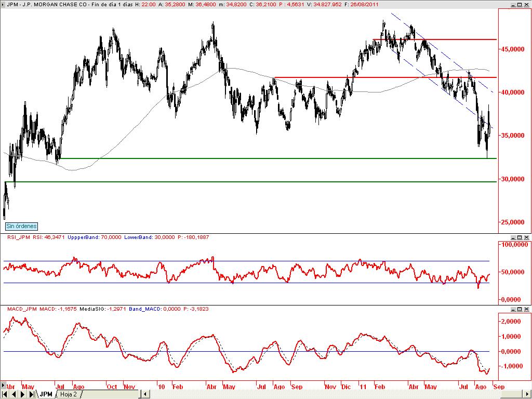Click the 'LowerBand: 30,0000' label
The height and width of the screenshot is (399, 532).
pyautogui.click(x=149, y=237)
